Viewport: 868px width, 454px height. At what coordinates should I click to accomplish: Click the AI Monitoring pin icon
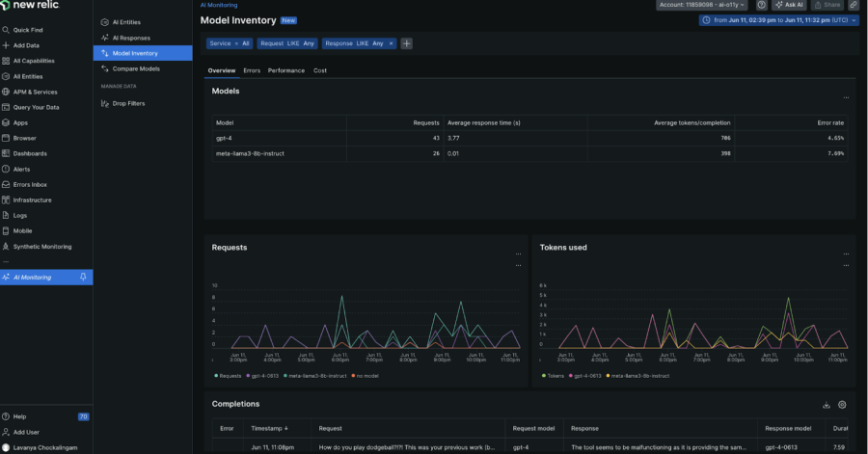[x=83, y=278]
